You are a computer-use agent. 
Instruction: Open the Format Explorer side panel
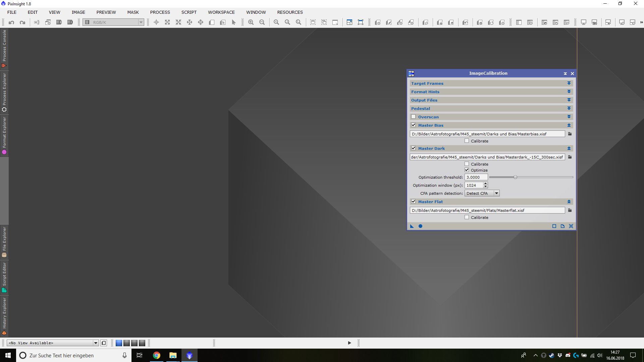4,136
